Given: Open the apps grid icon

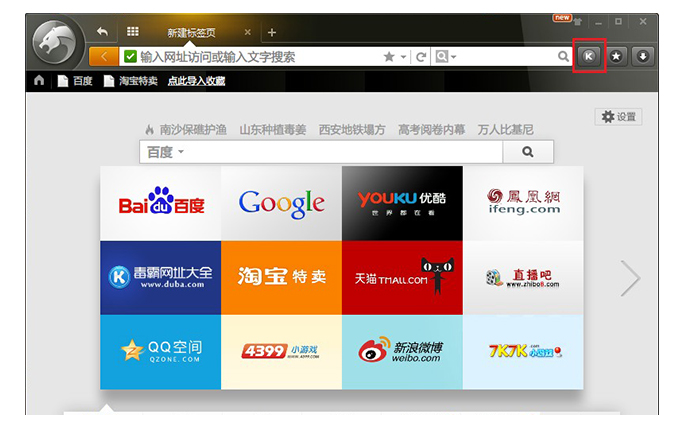Looking at the screenshot, I should click(x=133, y=31).
